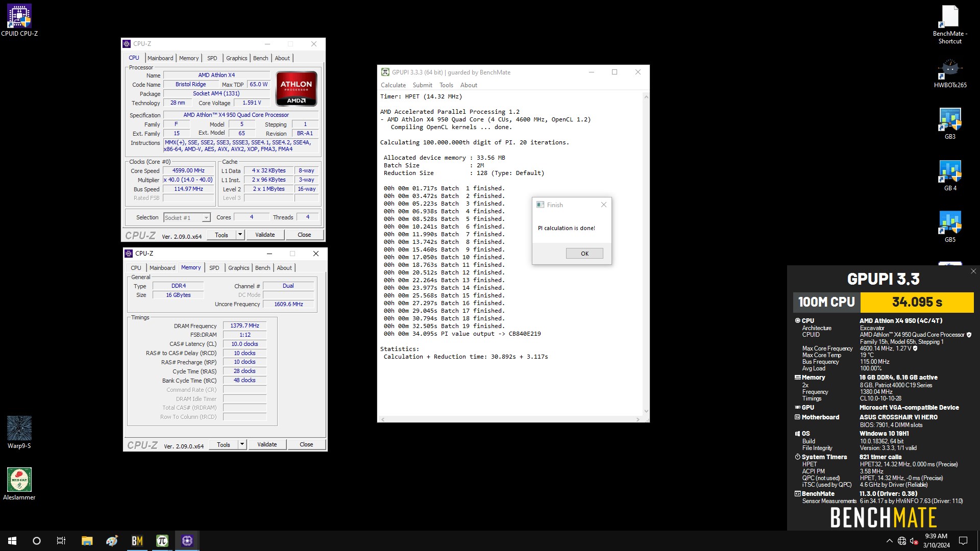Open Task View in taskbar
Viewport: 980px width, 551px height.
pyautogui.click(x=61, y=541)
